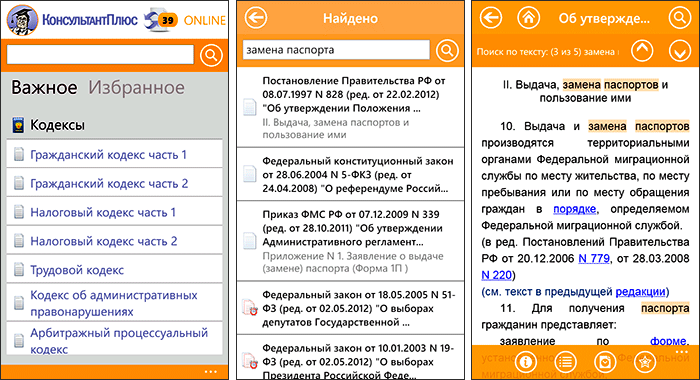Follow the N 779 hyperlink
700x380 pixels.
click(x=594, y=259)
